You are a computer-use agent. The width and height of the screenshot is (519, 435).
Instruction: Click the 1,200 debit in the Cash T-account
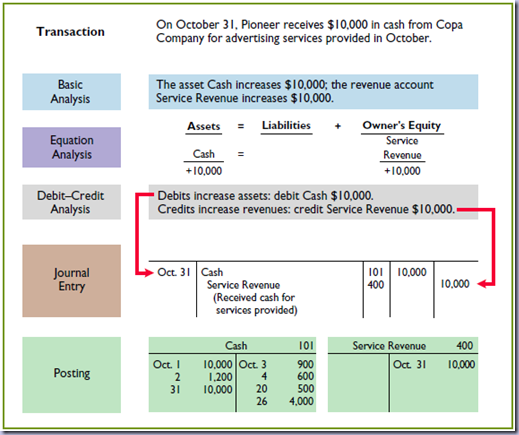(x=220, y=377)
